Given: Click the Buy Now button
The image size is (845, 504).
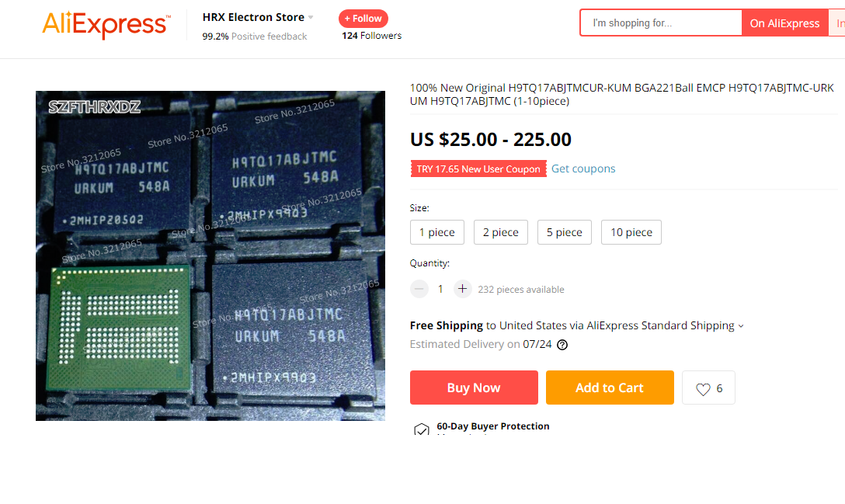Looking at the screenshot, I should (474, 388).
